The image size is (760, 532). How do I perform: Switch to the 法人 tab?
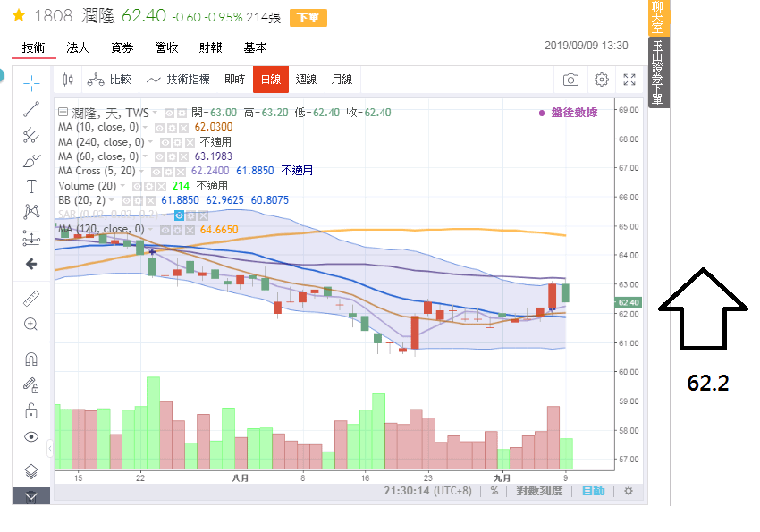(x=78, y=47)
